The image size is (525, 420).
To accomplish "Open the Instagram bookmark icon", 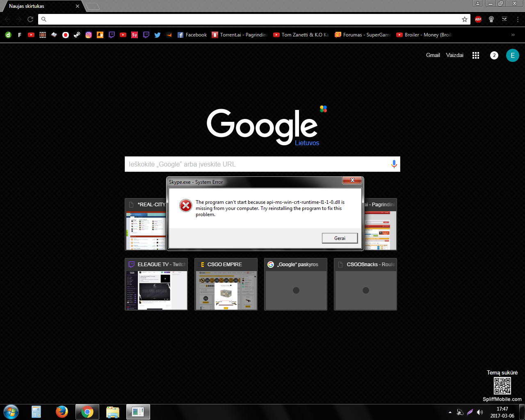I will pos(89,35).
